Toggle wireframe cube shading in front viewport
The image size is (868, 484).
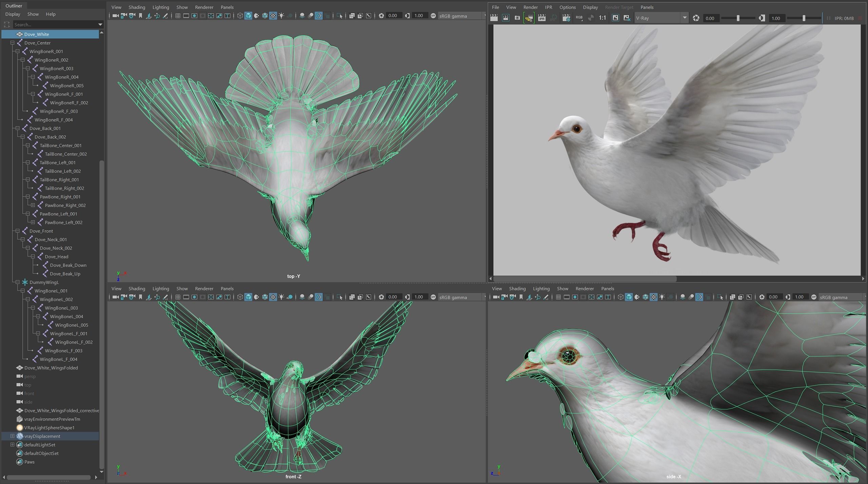240,297
